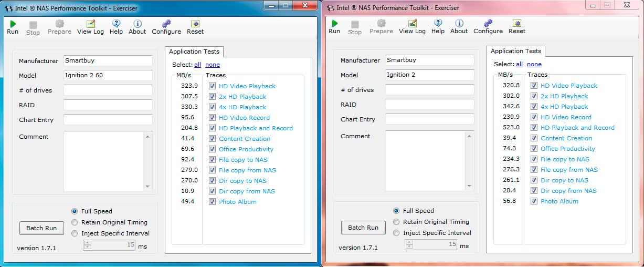Click Select all link in left window
The height and width of the screenshot is (267, 644).
(197, 65)
